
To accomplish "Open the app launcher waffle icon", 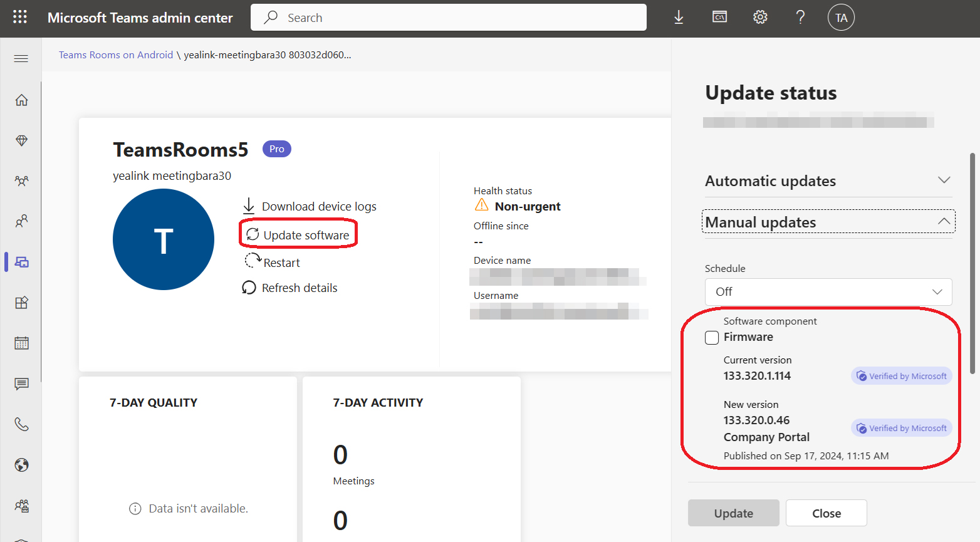I will 20,17.
